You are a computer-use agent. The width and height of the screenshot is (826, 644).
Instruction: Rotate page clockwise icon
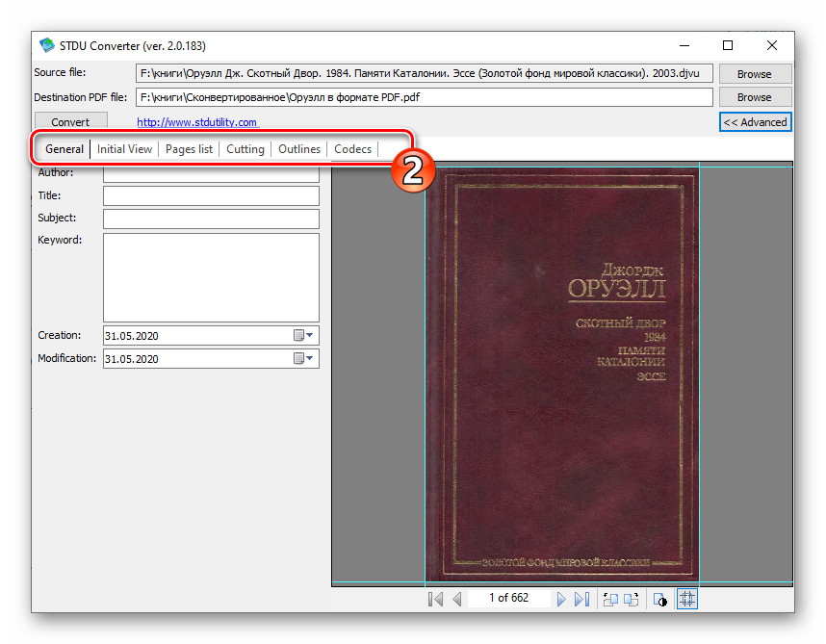point(632,599)
